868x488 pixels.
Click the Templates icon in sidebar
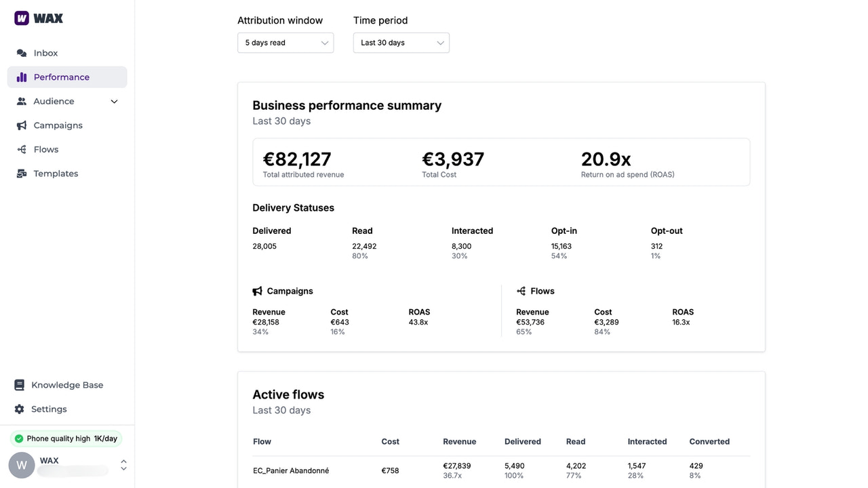21,174
